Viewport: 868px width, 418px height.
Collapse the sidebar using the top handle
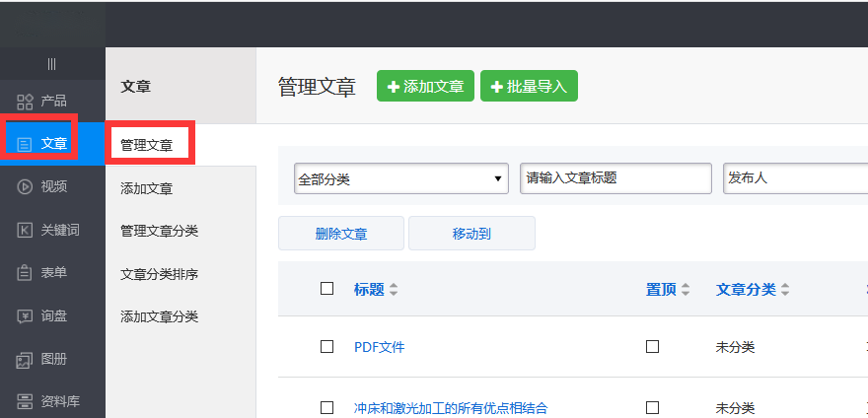pyautogui.click(x=51, y=64)
